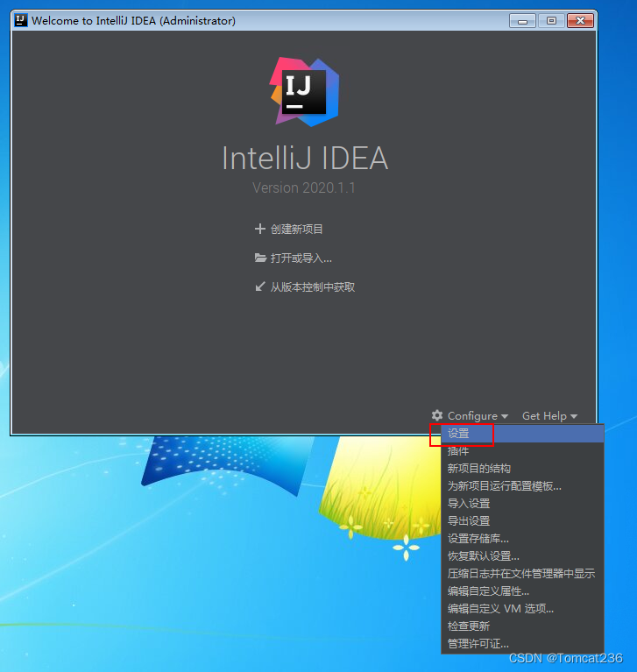Click the Configure gear icon

tap(437, 415)
